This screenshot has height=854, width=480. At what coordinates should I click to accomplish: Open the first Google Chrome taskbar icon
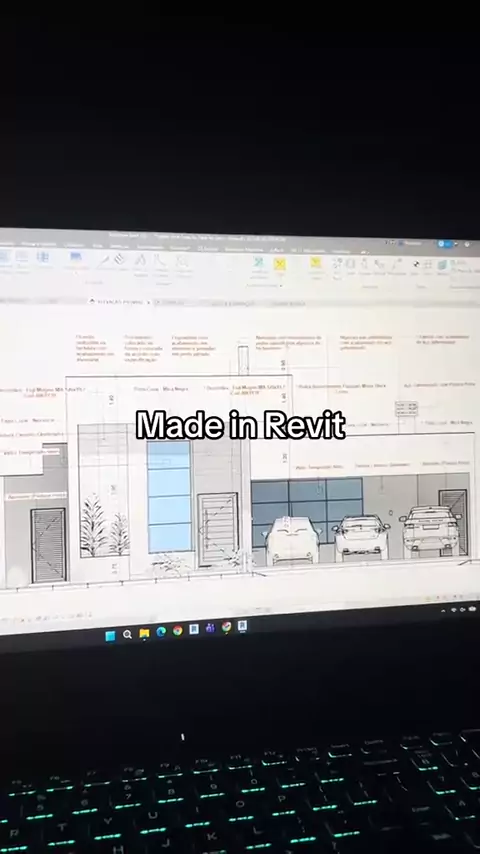177,631
